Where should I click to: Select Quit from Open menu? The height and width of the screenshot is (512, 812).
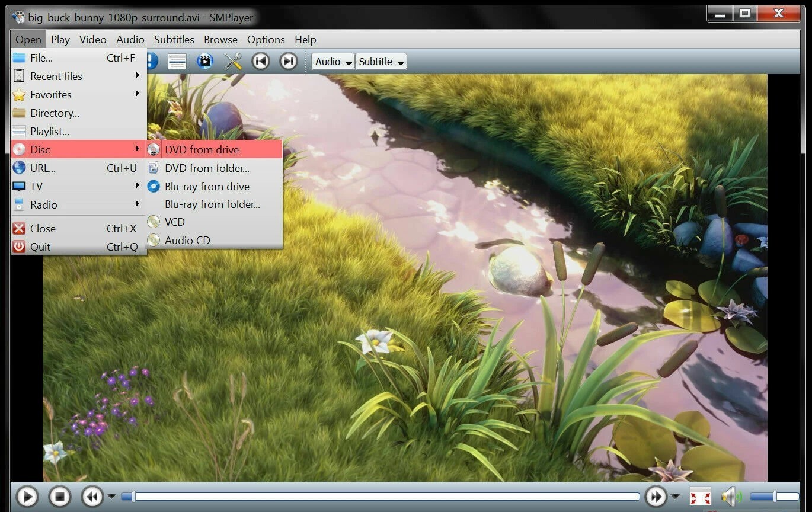point(78,247)
